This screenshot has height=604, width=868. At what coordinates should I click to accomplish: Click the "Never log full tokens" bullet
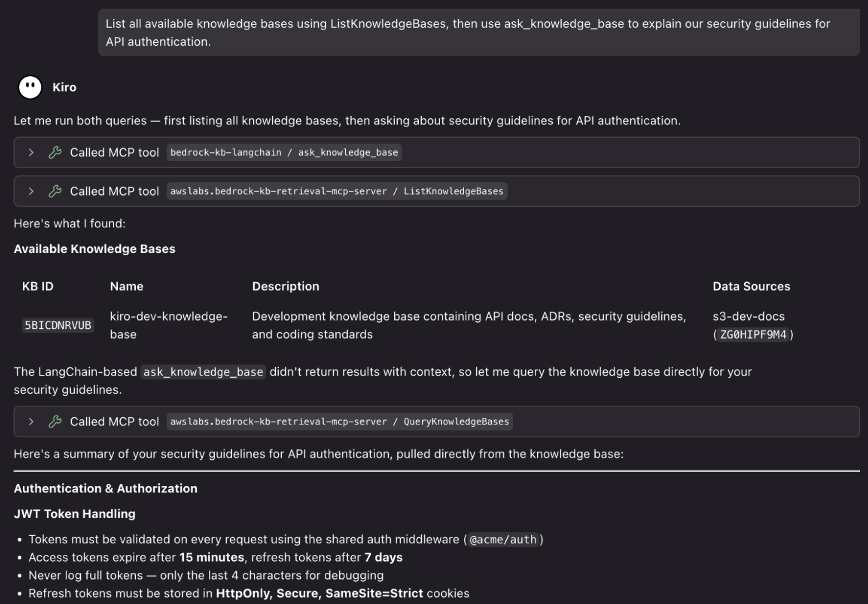click(206, 575)
